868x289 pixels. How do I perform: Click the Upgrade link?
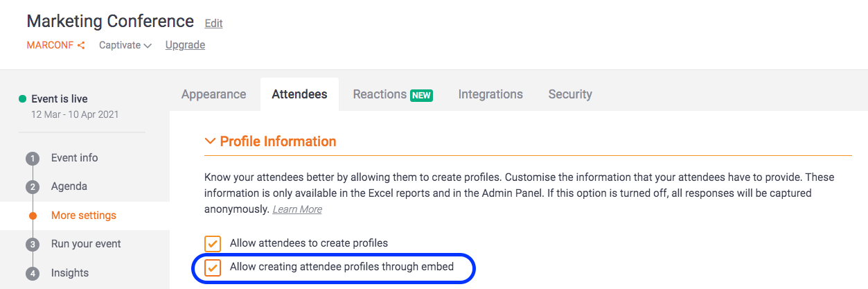[185, 45]
